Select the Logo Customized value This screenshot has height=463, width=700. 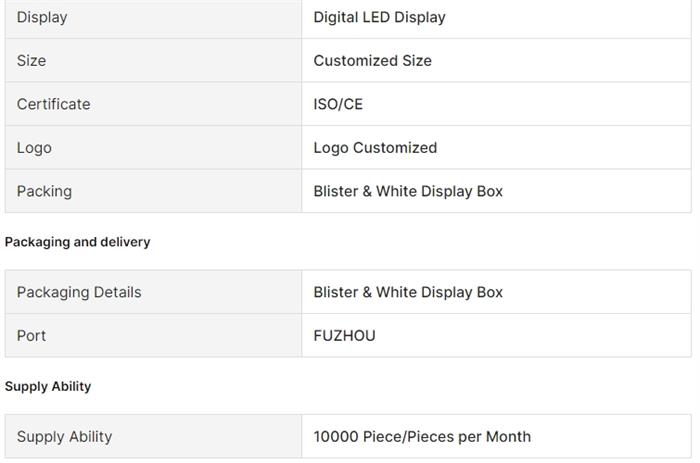tap(375, 147)
